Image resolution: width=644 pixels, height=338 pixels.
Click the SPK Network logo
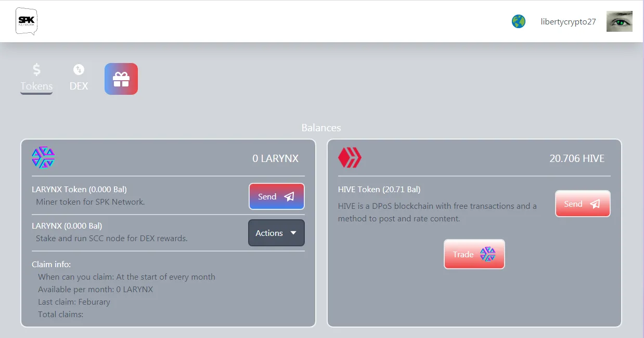[x=27, y=21]
